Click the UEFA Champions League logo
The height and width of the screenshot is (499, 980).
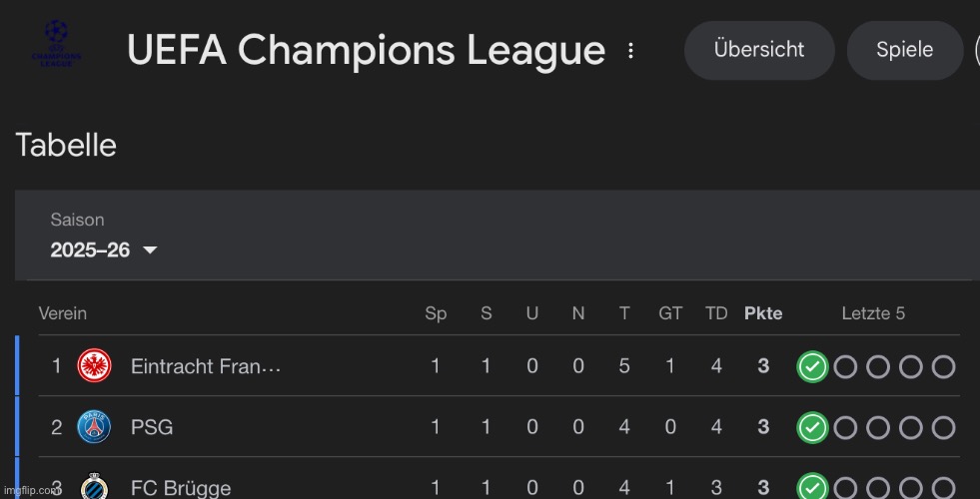56,43
